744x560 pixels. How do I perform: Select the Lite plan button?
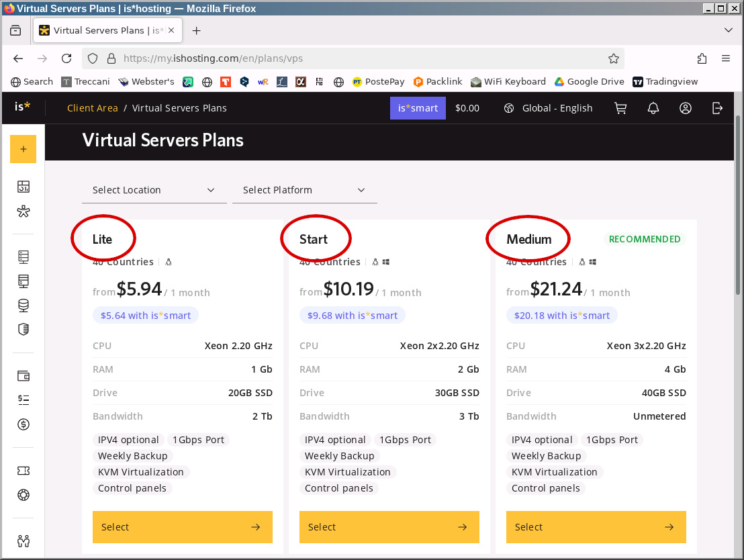pos(183,527)
